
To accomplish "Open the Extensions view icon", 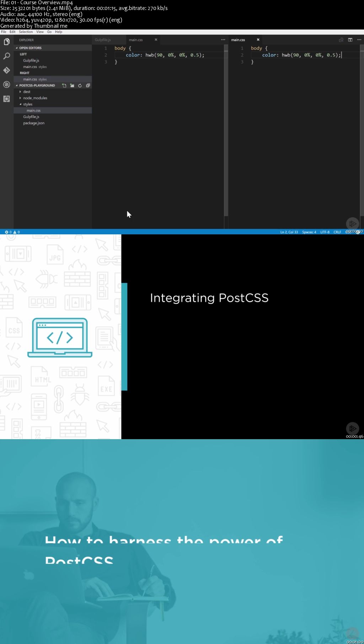I will pos(6,99).
